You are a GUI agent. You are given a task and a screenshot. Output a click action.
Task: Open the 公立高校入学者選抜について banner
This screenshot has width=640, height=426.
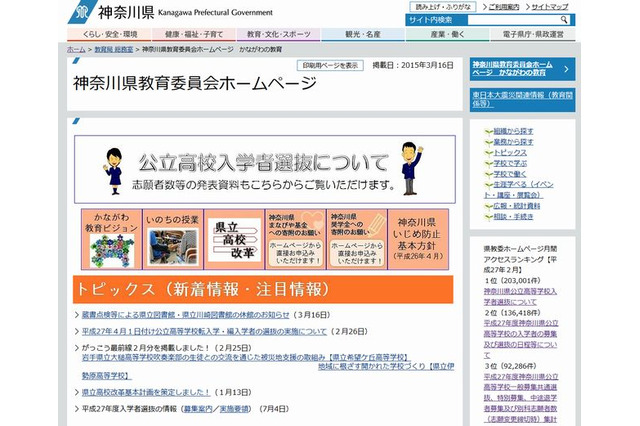264,169
